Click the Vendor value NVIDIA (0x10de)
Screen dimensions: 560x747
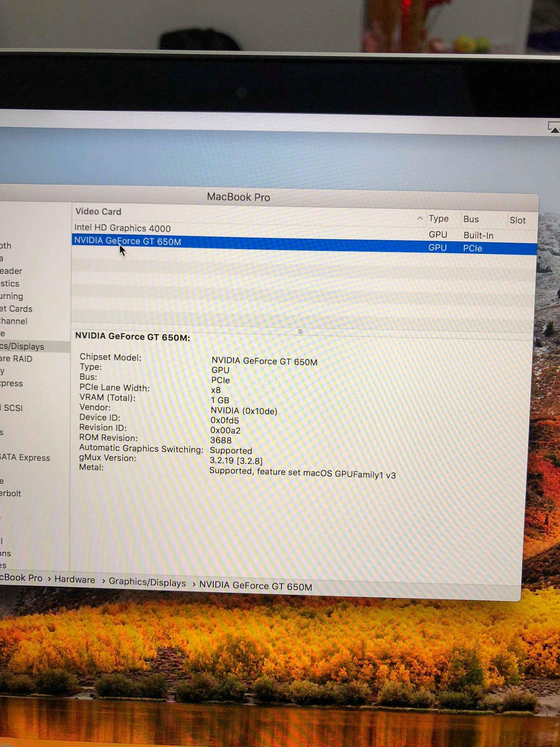(x=244, y=411)
